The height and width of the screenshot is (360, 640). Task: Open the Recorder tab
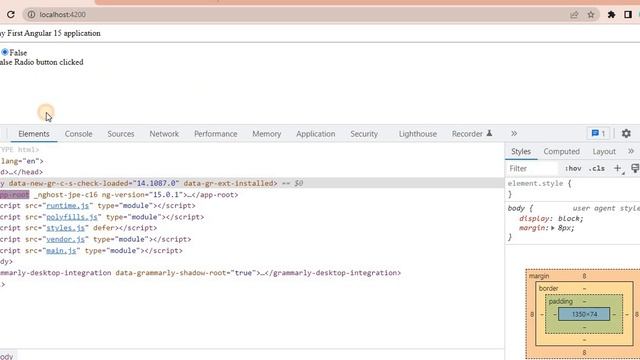[472, 134]
